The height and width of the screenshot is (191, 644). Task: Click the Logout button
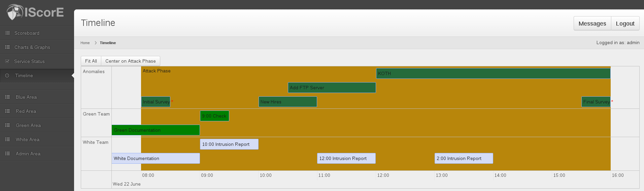(625, 24)
